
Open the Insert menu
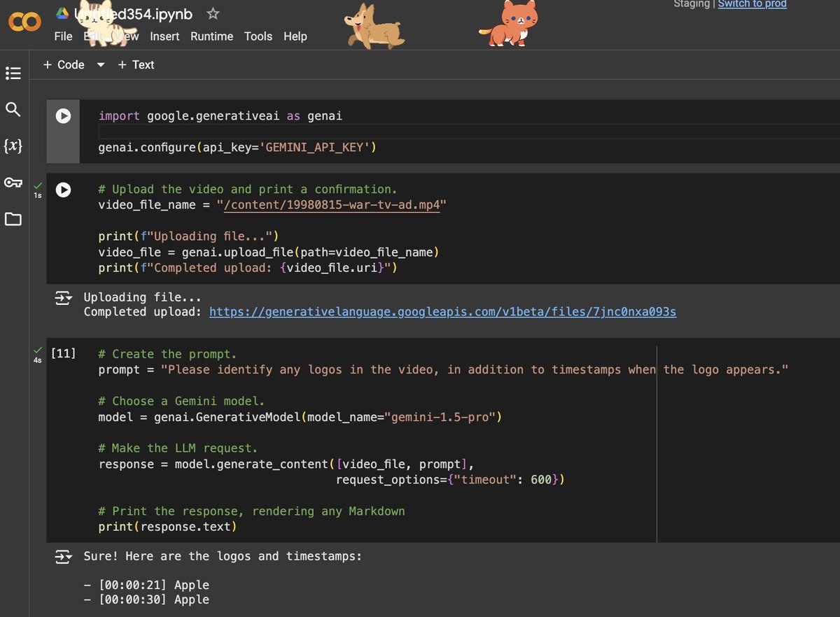coord(164,36)
